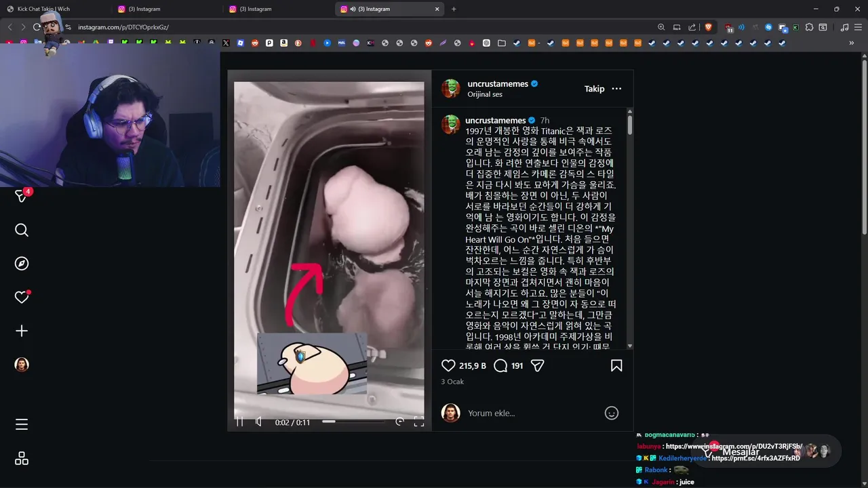The width and height of the screenshot is (868, 488).
Task: Click the address bar URL instagram.com/p/DTCYOprkxGz/
Action: click(x=123, y=27)
